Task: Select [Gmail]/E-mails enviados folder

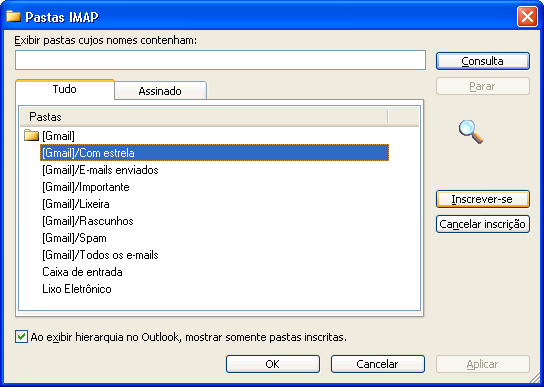Action: 100,170
